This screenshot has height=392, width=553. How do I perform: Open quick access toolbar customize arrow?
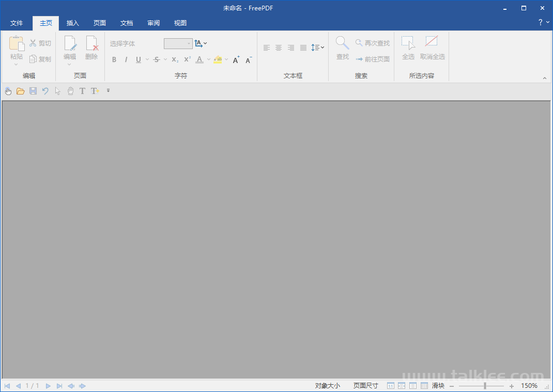coord(108,91)
